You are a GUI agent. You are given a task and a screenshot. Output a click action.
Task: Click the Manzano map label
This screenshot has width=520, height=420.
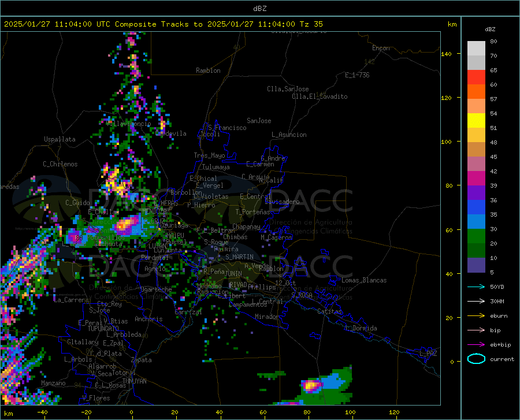tap(53, 383)
